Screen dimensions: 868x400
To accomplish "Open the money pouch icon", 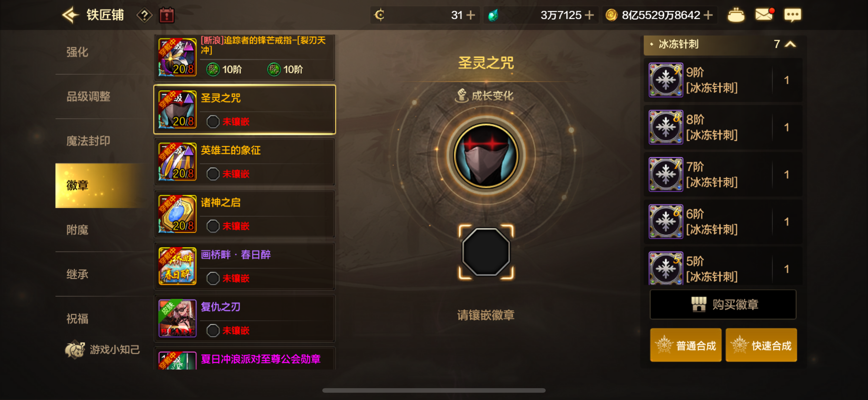I will pos(736,15).
